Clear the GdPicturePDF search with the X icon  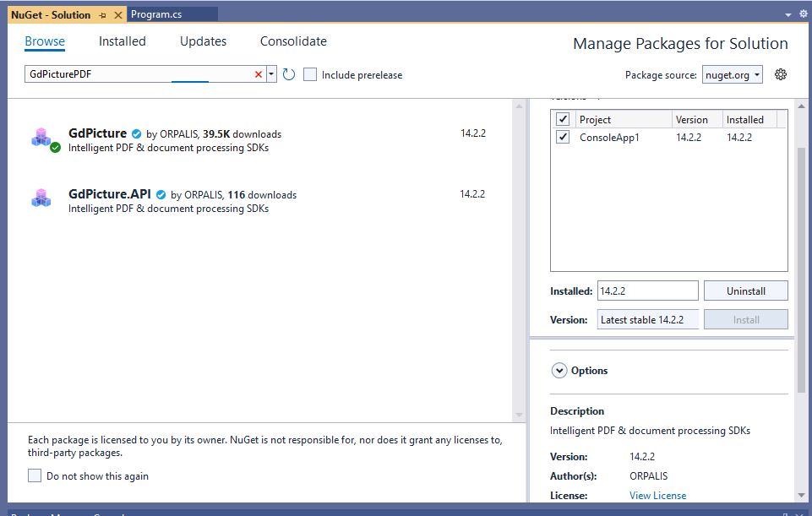point(258,74)
